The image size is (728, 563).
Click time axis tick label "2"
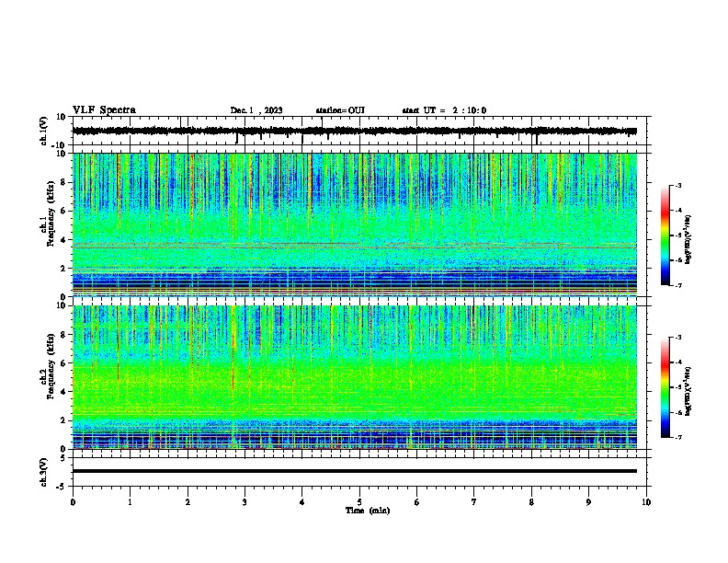(x=188, y=502)
